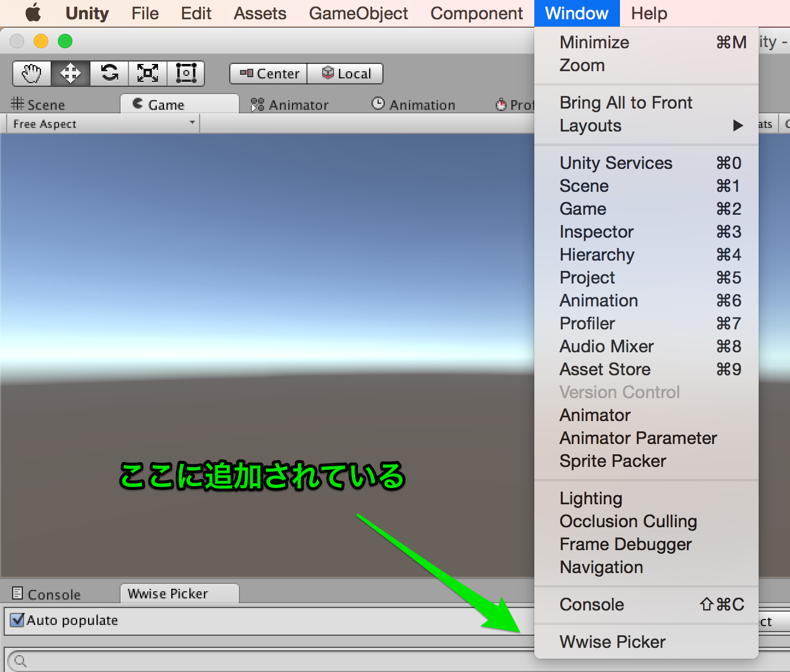
Task: Choose Profiler in Window menu
Action: 646,323
